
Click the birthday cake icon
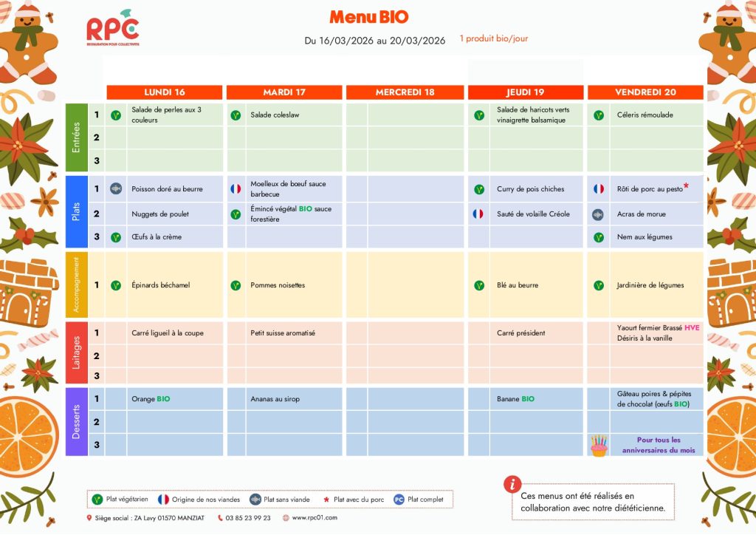(x=599, y=445)
